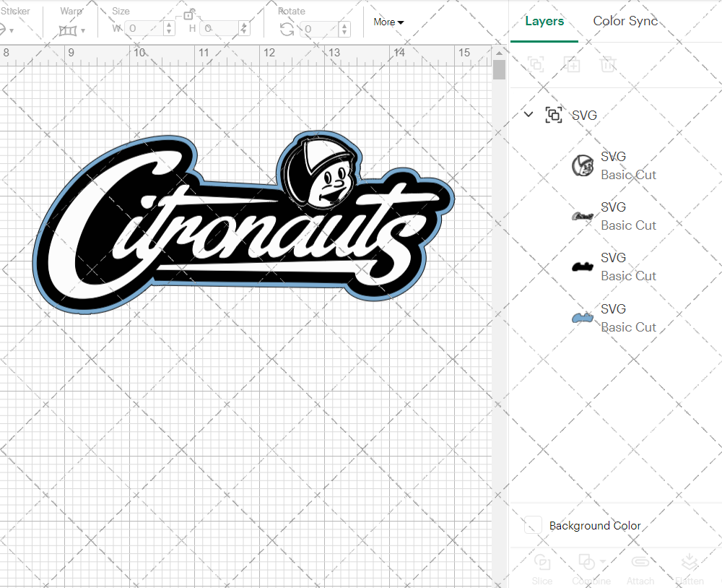This screenshot has width=722, height=588.
Task: Select the Flatten tool
Action: (x=690, y=562)
